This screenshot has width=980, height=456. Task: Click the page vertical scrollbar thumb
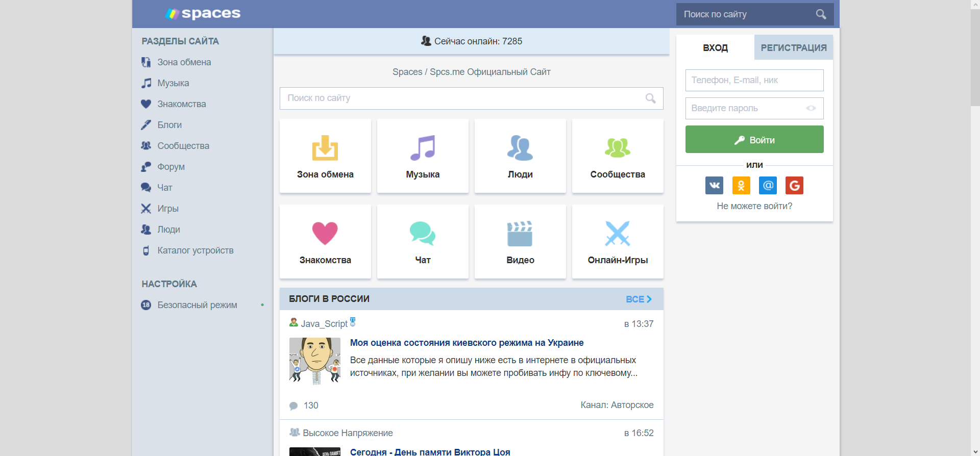[975, 56]
